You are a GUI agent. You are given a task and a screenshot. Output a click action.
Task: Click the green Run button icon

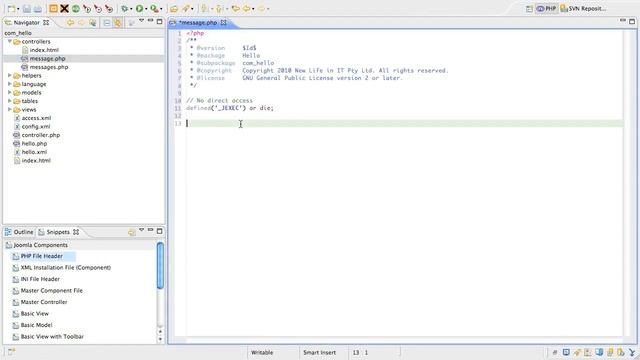click(140, 8)
